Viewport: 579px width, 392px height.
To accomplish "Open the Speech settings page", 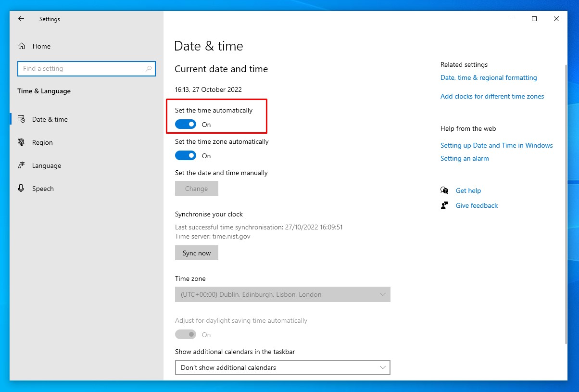I will point(43,189).
